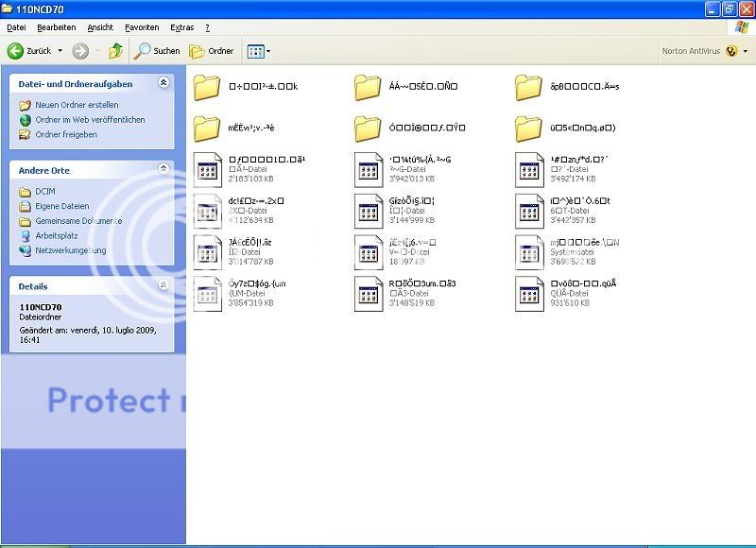Select the ²~G-Datei file icon
Viewport: 756px width, 548px height.
[369, 170]
